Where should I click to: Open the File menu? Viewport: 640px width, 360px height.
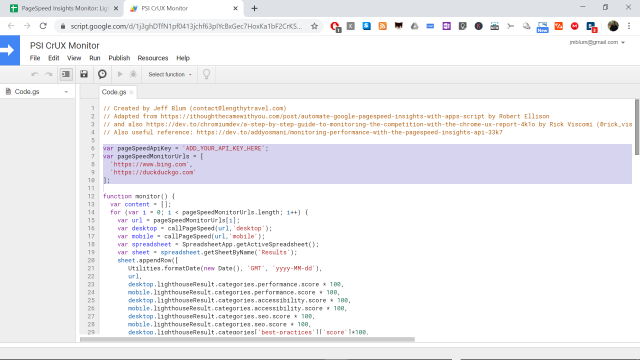pos(35,58)
